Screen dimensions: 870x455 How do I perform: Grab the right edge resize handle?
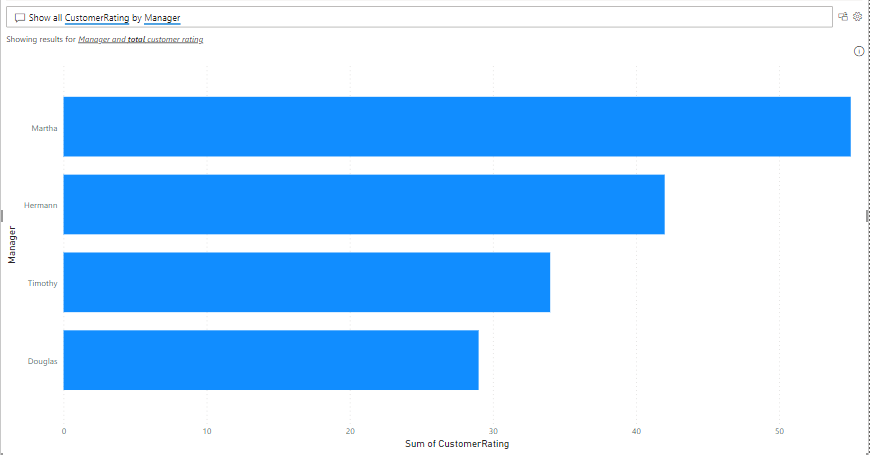click(x=867, y=215)
